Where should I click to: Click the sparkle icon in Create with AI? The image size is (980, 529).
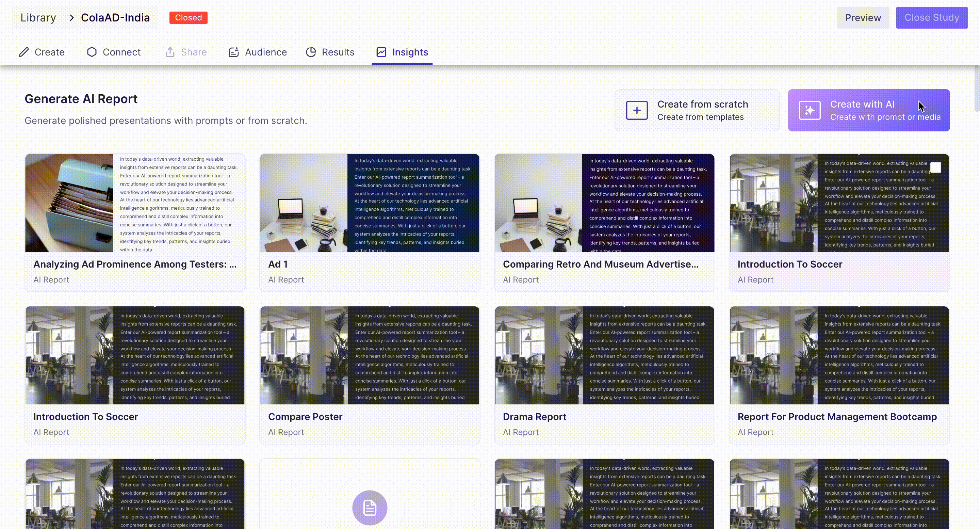810,110
